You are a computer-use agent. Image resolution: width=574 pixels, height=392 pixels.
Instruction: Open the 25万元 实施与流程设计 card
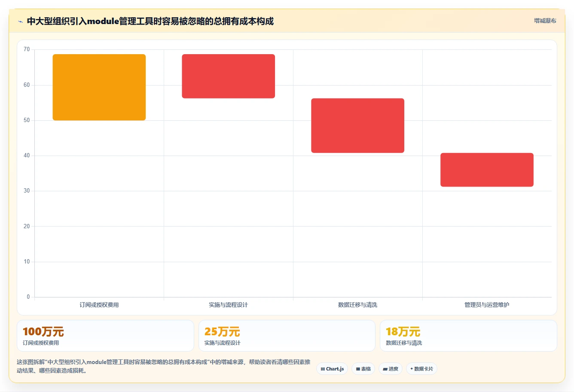click(x=287, y=336)
